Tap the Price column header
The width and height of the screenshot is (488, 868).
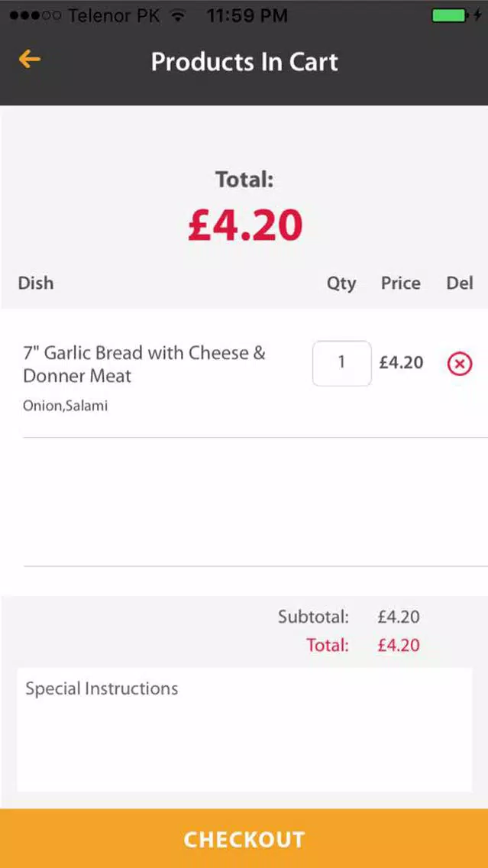pos(401,283)
